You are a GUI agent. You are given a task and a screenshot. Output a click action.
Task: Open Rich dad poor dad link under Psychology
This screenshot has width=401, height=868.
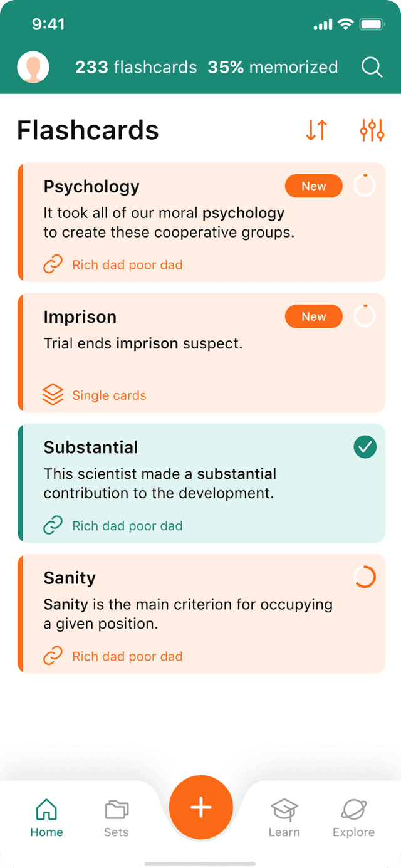pyautogui.click(x=127, y=265)
